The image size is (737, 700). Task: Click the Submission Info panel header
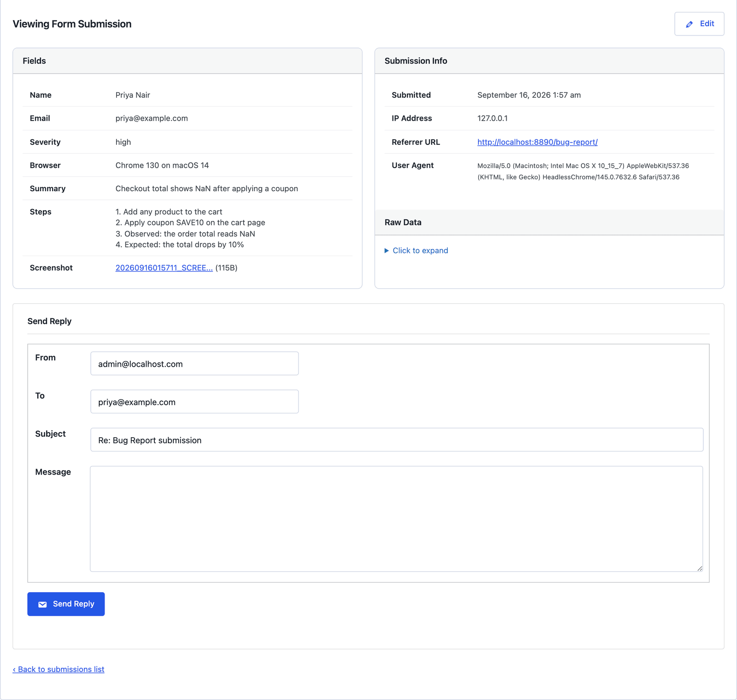pos(550,61)
